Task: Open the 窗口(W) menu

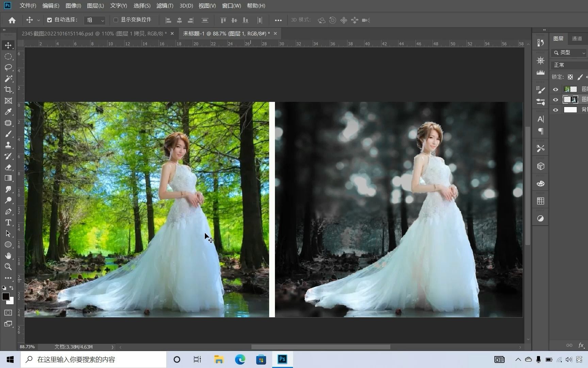Action: [x=231, y=6]
